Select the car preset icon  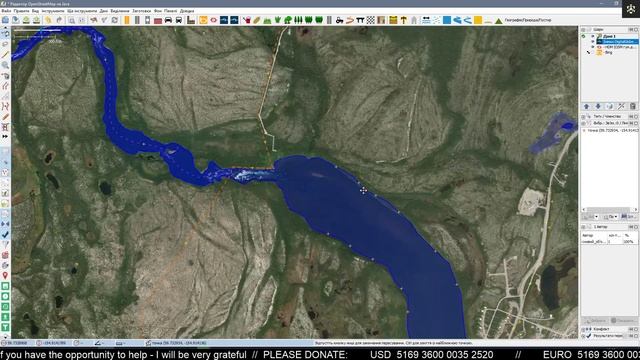click(x=168, y=20)
